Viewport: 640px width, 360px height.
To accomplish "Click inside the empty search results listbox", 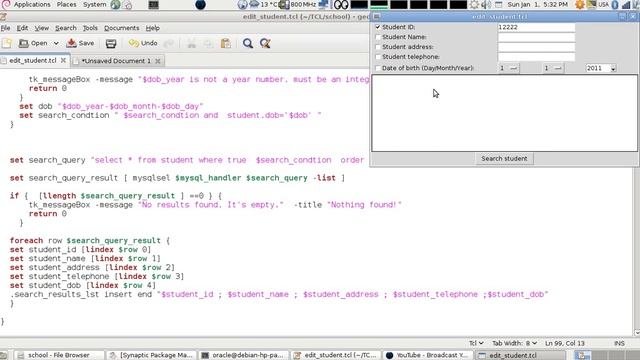I will (x=504, y=113).
